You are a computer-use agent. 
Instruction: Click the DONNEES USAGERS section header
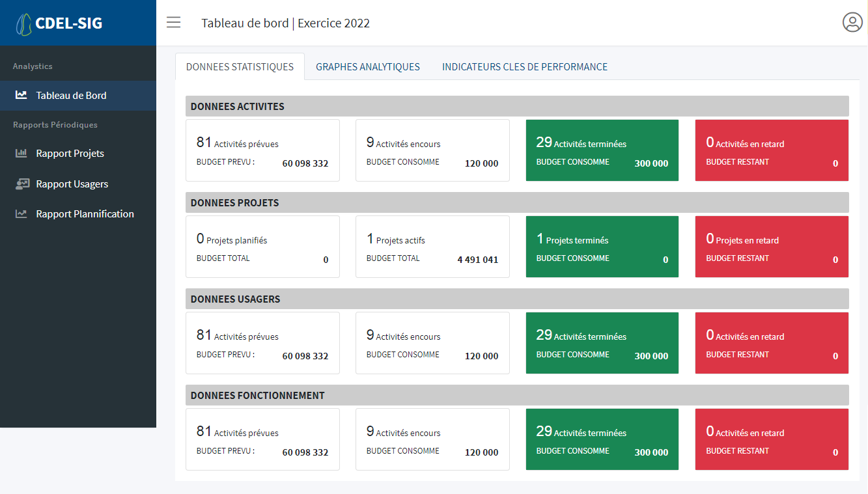(x=235, y=299)
